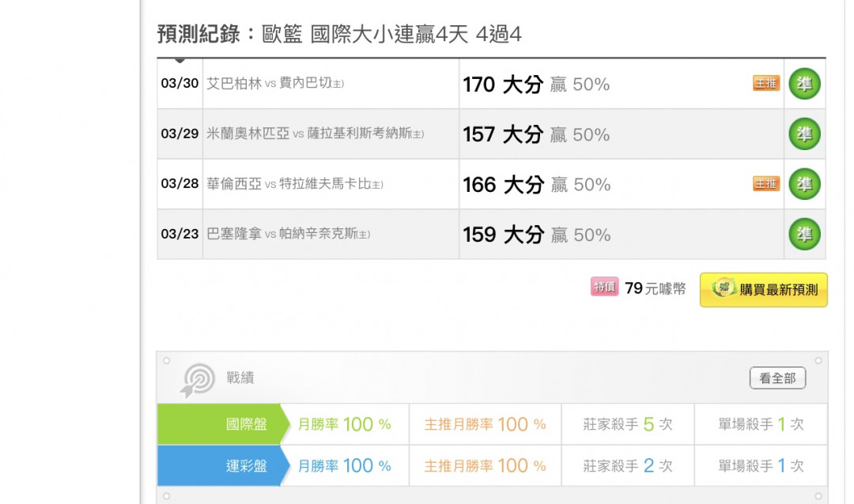The image size is (854, 504).
Task: Open matchup 米蘭奧林匹亞 vs 薩拉基利斯考納斯
Action: [x=315, y=134]
